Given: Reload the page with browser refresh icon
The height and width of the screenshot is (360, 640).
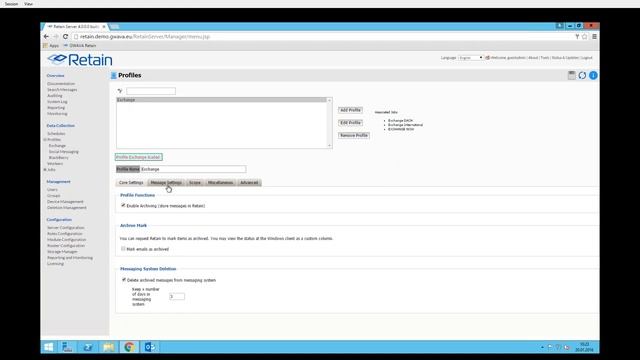Looking at the screenshot, I should (x=65, y=36).
